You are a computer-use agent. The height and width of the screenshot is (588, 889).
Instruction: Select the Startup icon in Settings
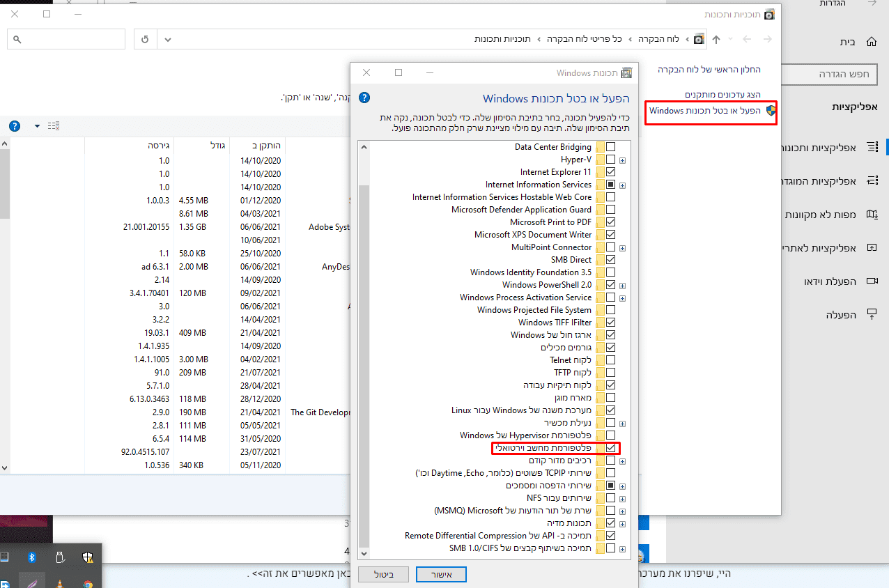pos(871,315)
